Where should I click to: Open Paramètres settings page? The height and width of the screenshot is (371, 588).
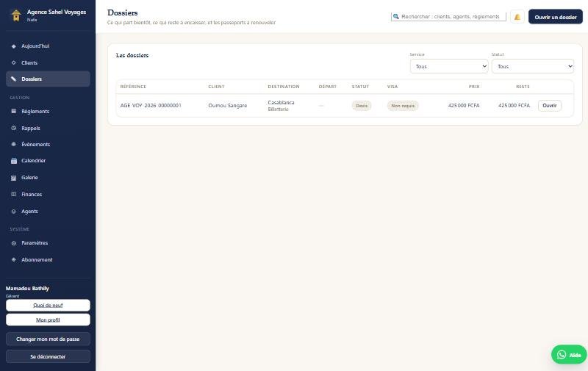pyautogui.click(x=48, y=243)
